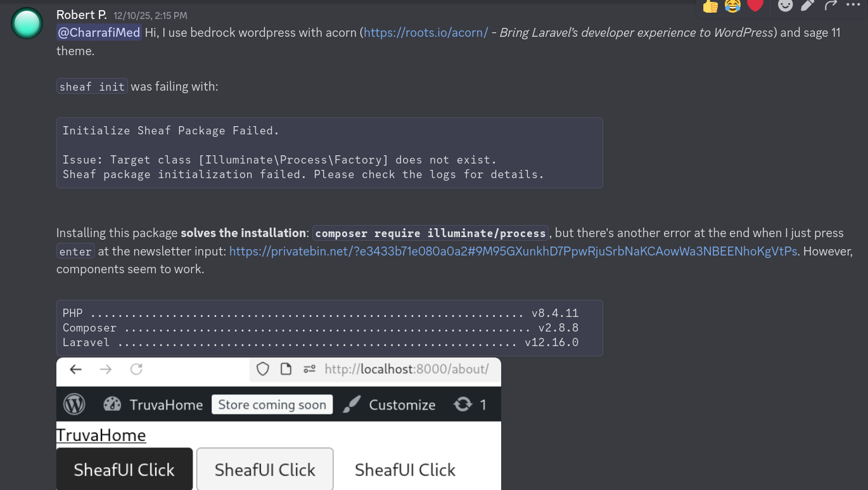Open the roots.io/acorn link
868x490 pixels.
click(x=426, y=32)
